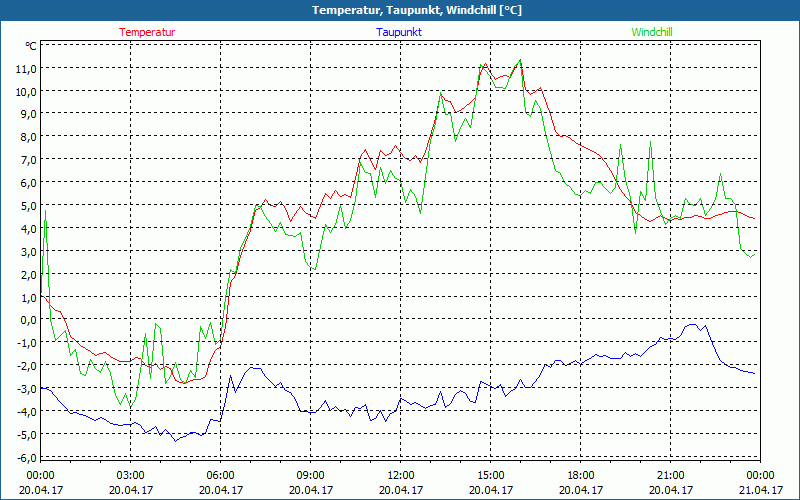Viewport: 800px width, 500px height.
Task: Click the -3,0 y-axis value
Action: coord(27,388)
